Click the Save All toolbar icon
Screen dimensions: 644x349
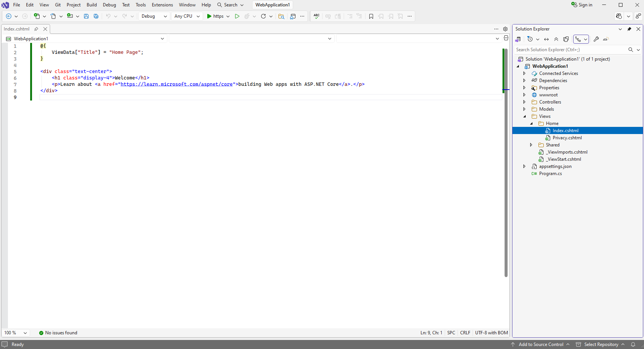(x=96, y=16)
